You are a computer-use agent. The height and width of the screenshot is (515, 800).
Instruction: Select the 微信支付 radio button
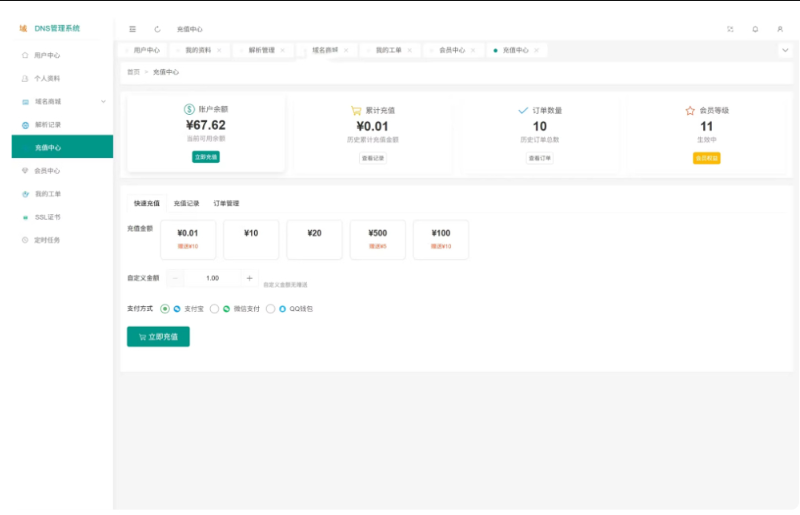point(214,309)
